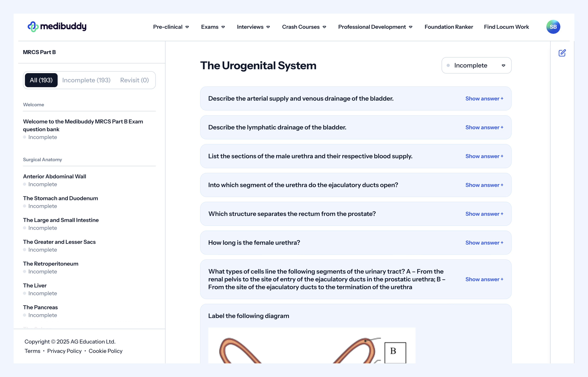The width and height of the screenshot is (588, 377).
Task: Click the Privacy Policy footer link
Action: pyautogui.click(x=64, y=351)
